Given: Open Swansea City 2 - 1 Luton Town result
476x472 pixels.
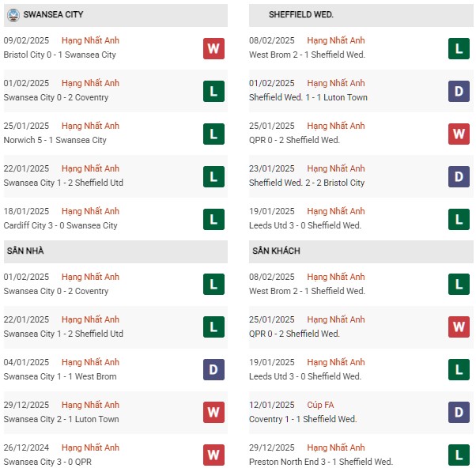Looking at the screenshot, I should pyautogui.click(x=61, y=419).
